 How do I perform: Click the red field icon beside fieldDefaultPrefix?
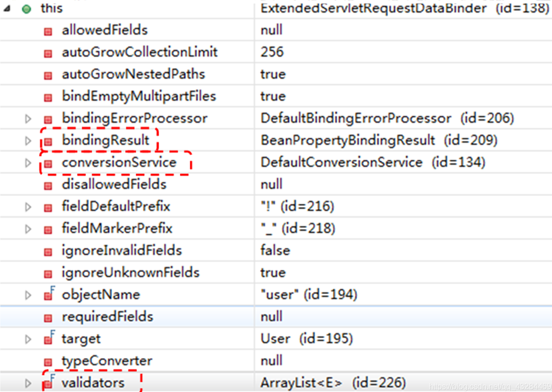[x=48, y=208]
